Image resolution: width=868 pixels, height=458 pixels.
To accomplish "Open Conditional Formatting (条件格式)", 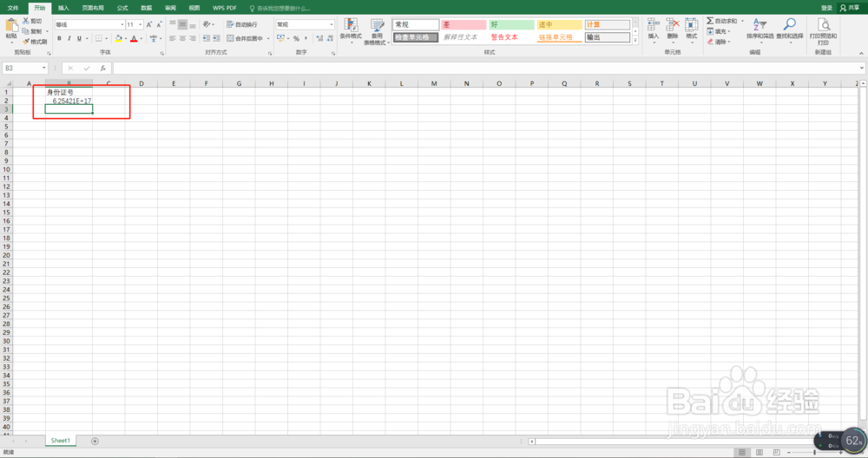I will 351,29.
